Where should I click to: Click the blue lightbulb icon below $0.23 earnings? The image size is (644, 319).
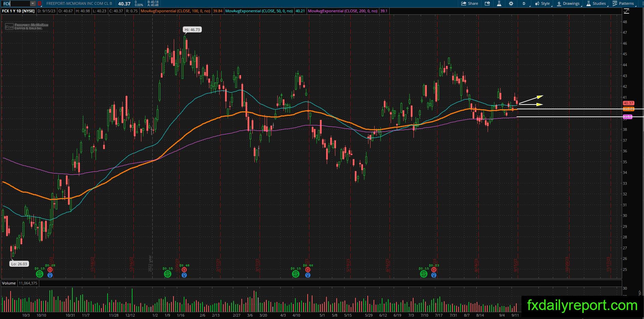pos(434,275)
